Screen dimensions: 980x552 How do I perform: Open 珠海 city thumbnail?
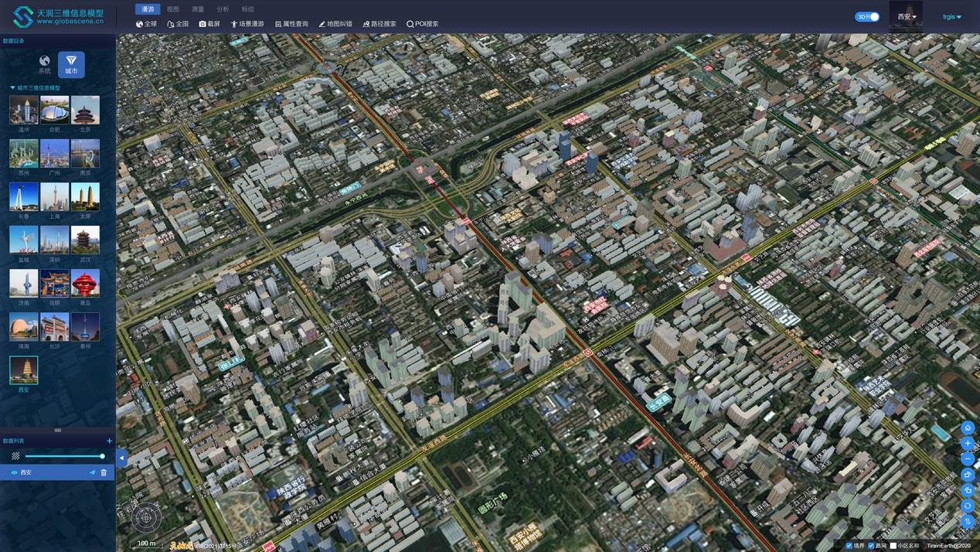click(24, 327)
